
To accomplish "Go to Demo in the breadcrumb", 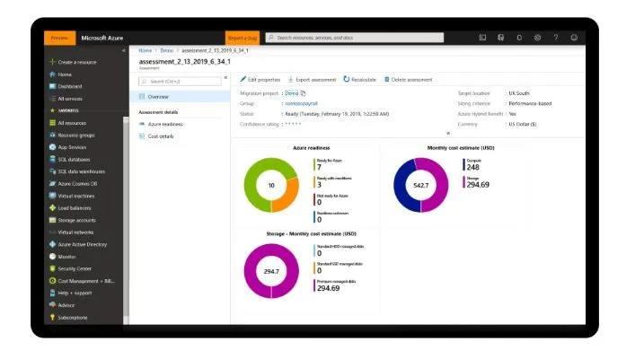I will 167,50.
